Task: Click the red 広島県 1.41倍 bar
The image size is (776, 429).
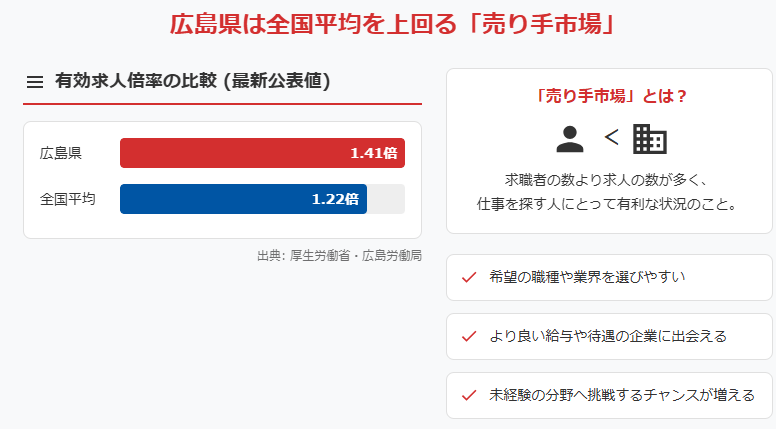Action: [262, 153]
